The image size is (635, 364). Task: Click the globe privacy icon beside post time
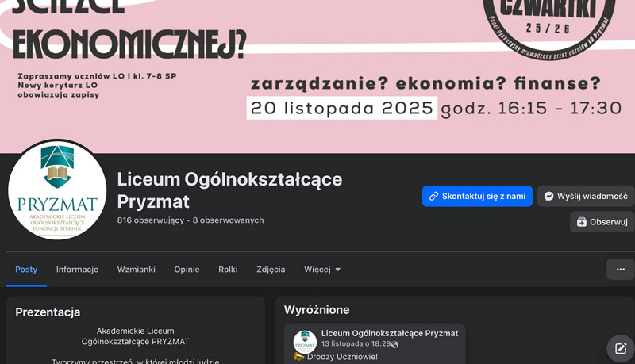(x=394, y=344)
